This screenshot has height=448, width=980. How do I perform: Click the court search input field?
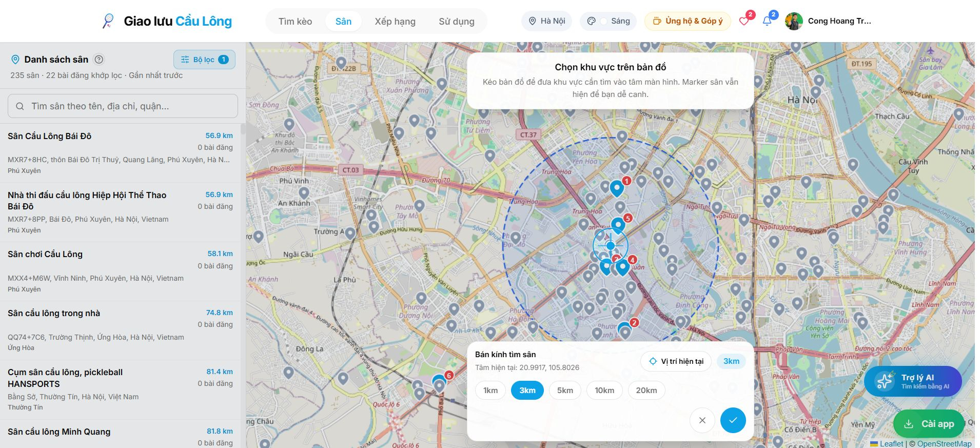coord(123,106)
